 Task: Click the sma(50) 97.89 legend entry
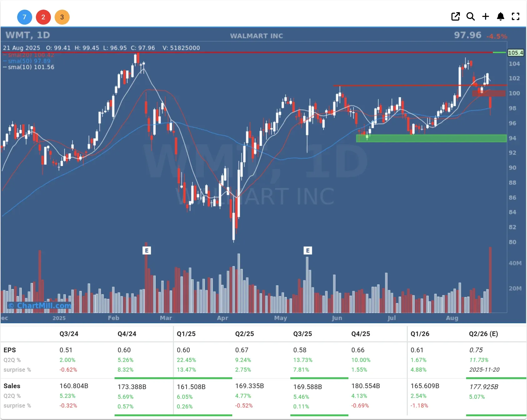point(27,61)
